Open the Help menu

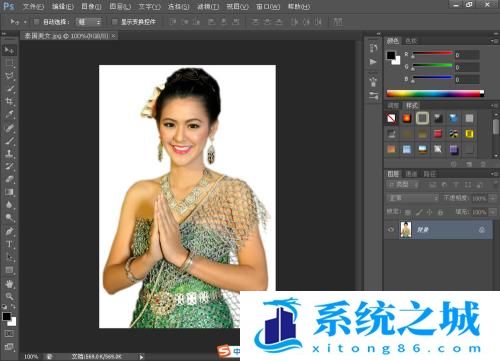(x=299, y=7)
